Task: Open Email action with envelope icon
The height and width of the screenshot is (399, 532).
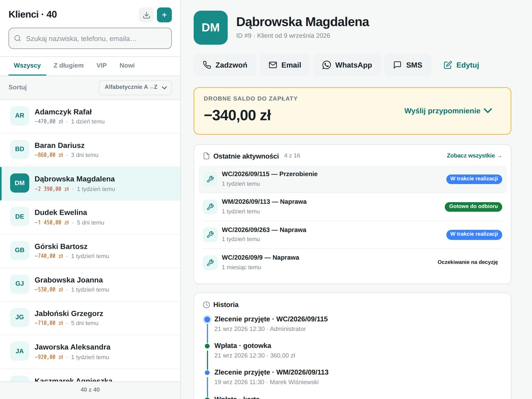Action: pos(273,65)
